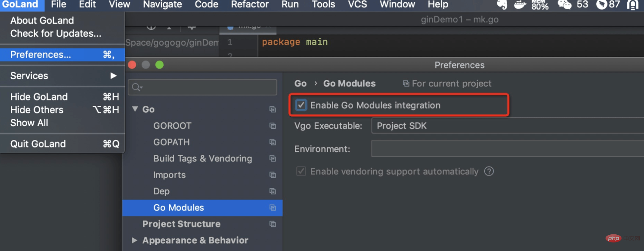Click per-project icon next to Project Structure

click(x=273, y=224)
